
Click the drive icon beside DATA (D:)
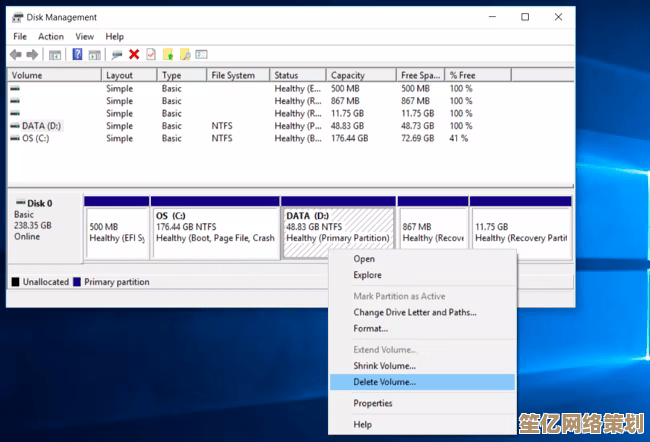(x=15, y=126)
